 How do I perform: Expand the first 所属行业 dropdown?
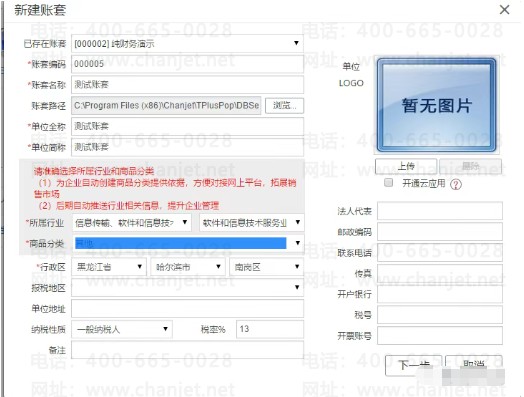pos(132,223)
